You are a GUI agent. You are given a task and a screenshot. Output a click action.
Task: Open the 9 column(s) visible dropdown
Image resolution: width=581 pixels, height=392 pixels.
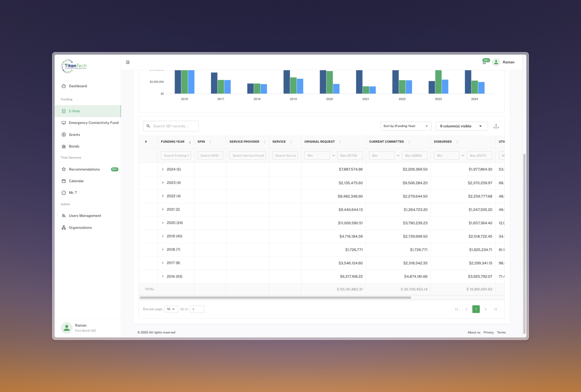coord(461,126)
